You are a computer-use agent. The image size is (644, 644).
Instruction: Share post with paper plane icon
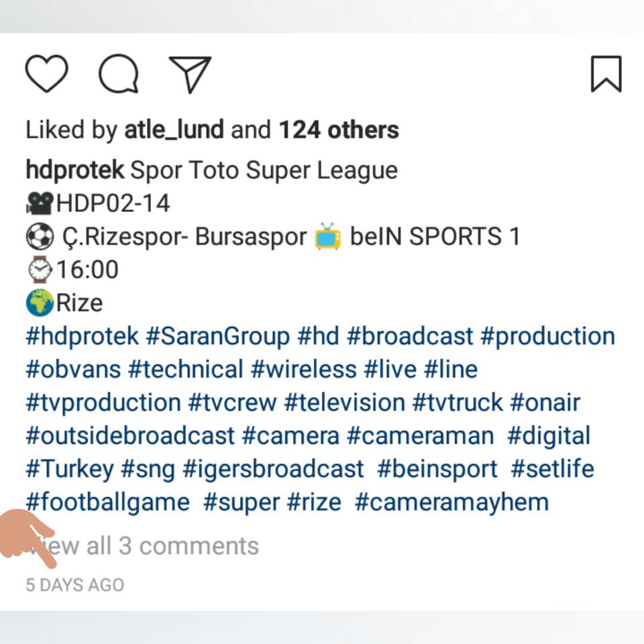pos(190,74)
